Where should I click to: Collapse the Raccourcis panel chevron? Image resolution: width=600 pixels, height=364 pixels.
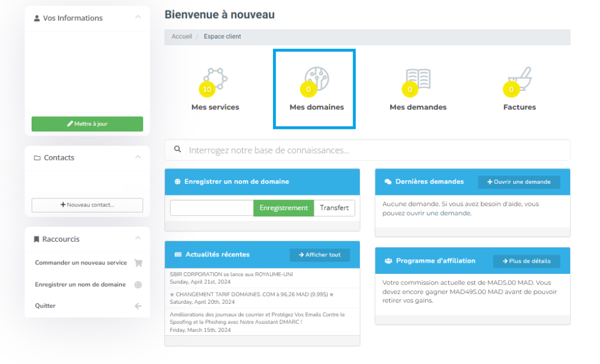coord(138,238)
